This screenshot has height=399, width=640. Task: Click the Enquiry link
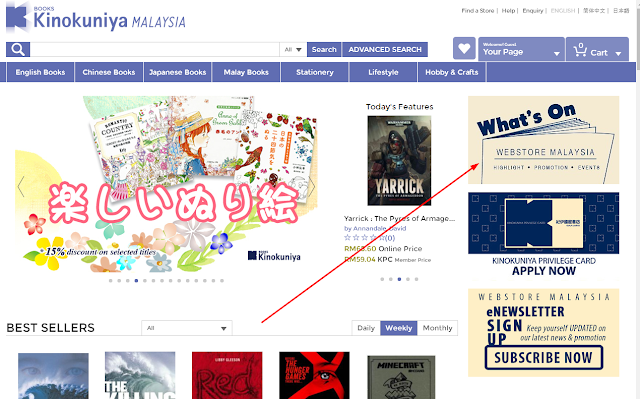533,11
